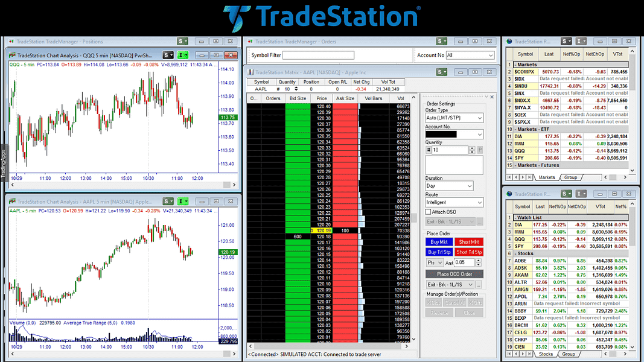
Task: Go to first sheet in Markets RadarScreen tabs
Action: (x=509, y=177)
